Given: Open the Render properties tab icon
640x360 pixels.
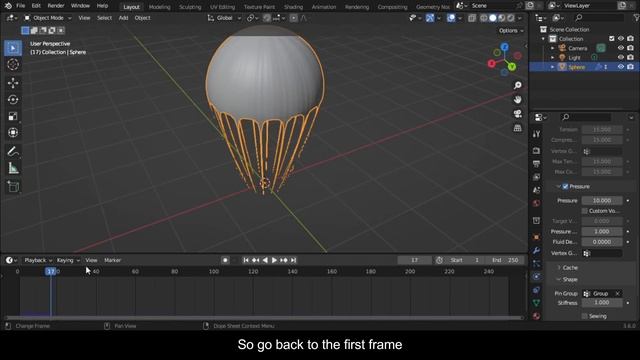Looking at the screenshot, I should 536,151.
